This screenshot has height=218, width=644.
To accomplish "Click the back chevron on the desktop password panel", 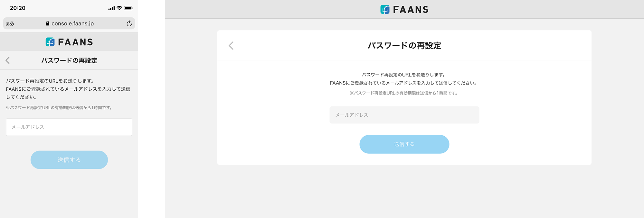I will tap(231, 46).
